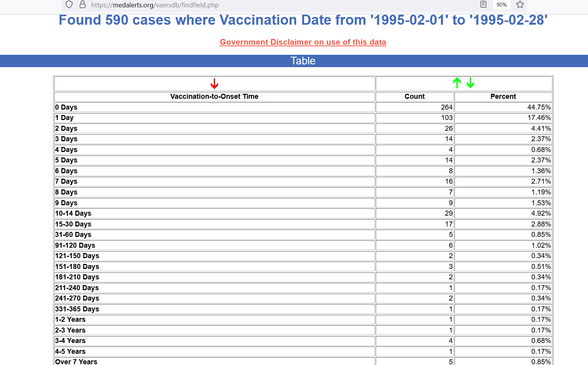Click the blue Table section heading
The width and height of the screenshot is (588, 365).
point(303,61)
